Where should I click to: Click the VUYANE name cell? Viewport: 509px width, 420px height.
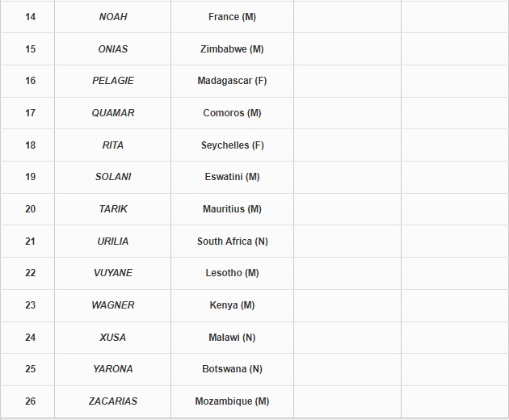(113, 273)
